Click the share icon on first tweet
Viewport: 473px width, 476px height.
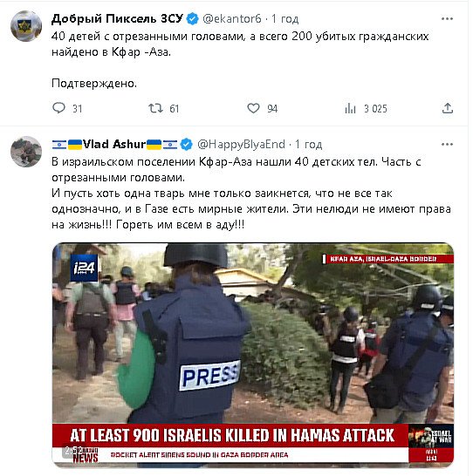coord(447,108)
